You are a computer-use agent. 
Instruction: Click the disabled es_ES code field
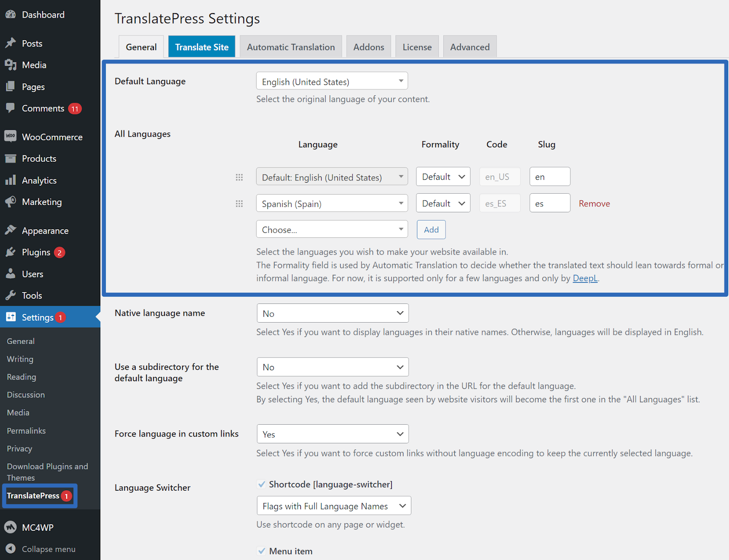500,203
